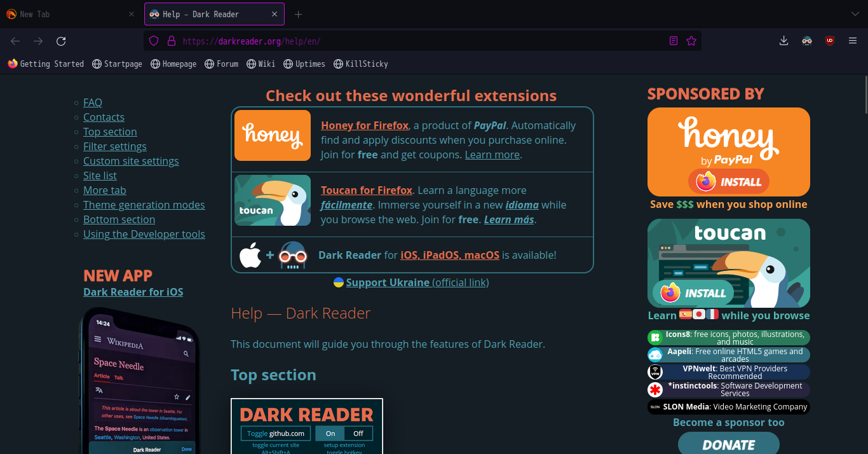This screenshot has height=454, width=868.
Task: Click the Toucan logo in extensions box
Action: click(273, 200)
